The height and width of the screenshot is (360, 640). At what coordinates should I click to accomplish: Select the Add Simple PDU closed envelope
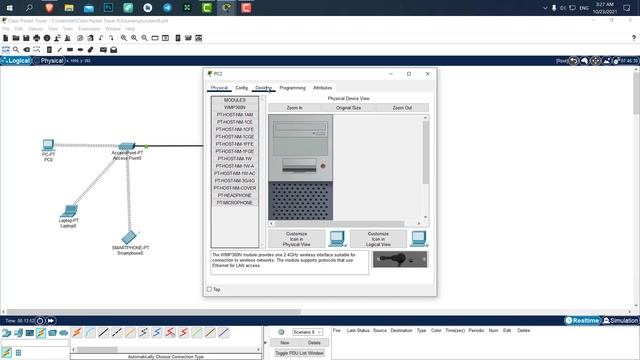coord(103,49)
